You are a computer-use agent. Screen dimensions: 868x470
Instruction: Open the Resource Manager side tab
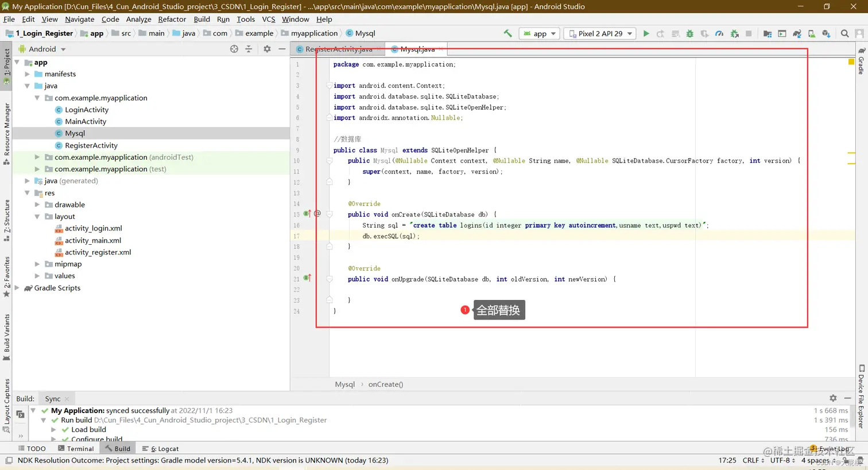[x=7, y=133]
